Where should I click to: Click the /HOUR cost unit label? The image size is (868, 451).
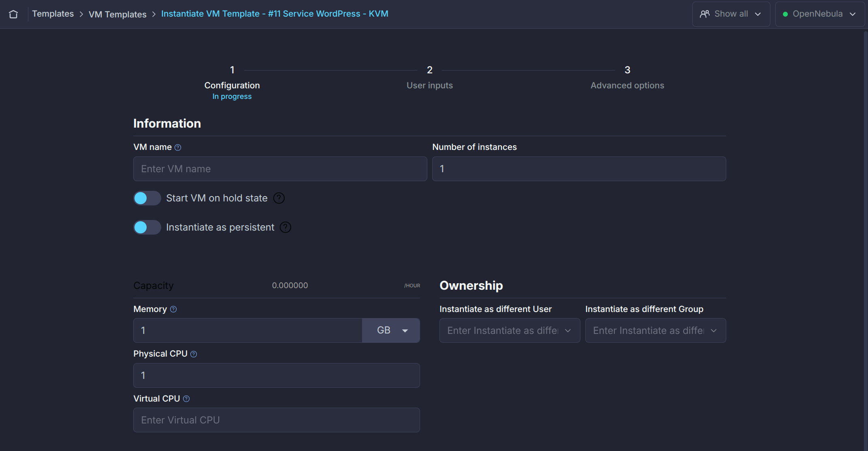412,286
